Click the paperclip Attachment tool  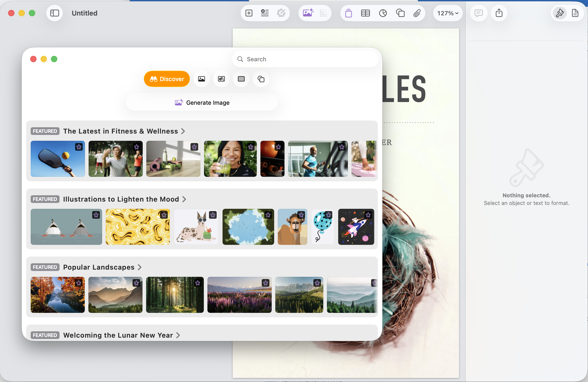(417, 13)
